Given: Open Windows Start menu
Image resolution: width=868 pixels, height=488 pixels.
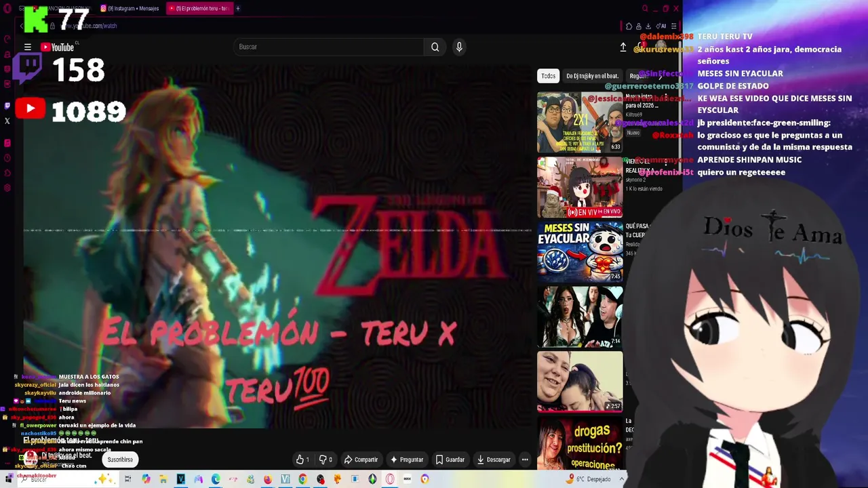Looking at the screenshot, I should point(8,479).
